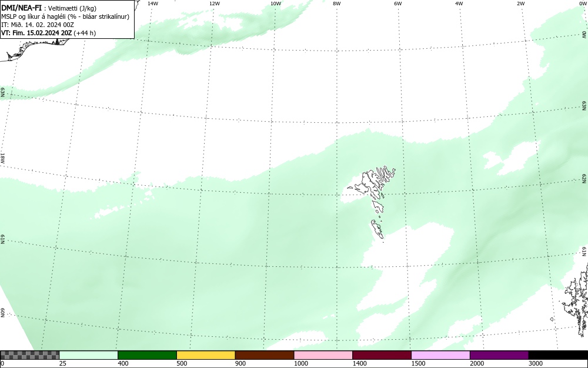Click the VT: Fim. 15.02.2024 20Z line
Screen dimensions: 588x368
click(48, 33)
